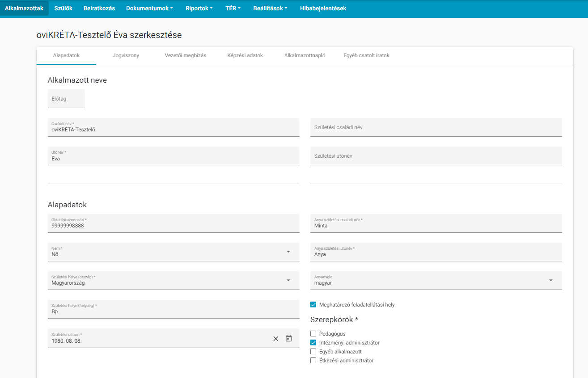Open the Szülők menu item
This screenshot has height=378, width=588.
pyautogui.click(x=63, y=8)
